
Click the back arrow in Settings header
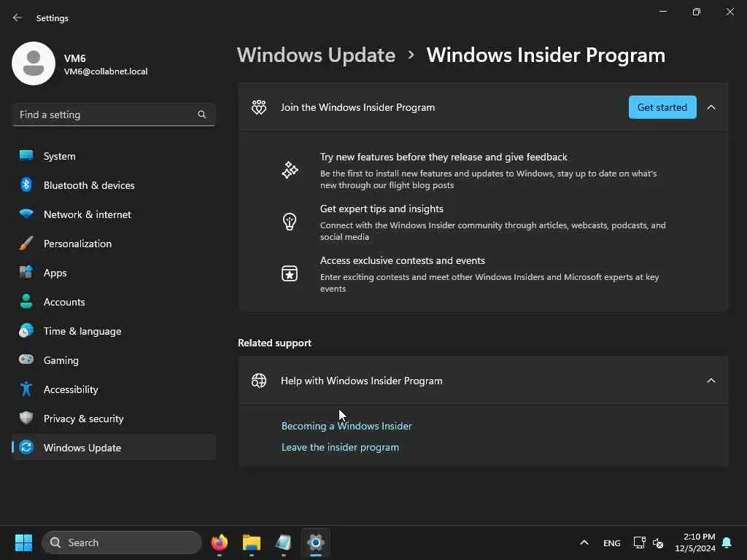[x=18, y=17]
